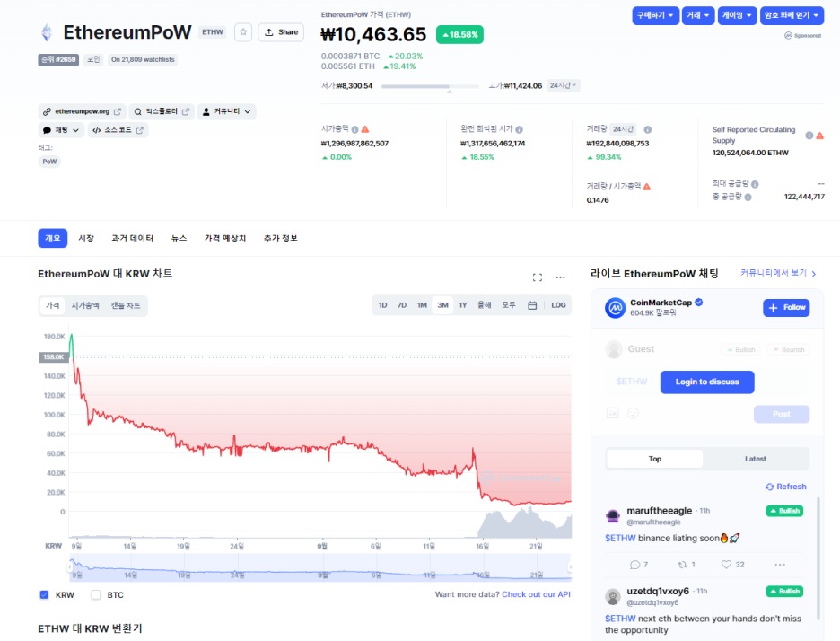Open 커뮤니티에서 보기 link
840x641 pixels.
[x=778, y=273]
